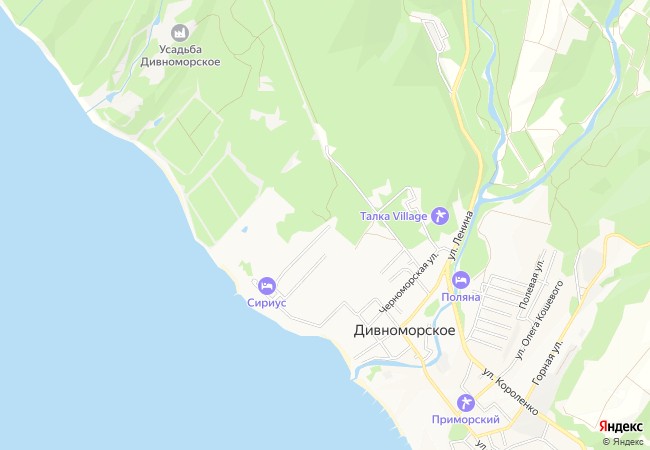Click the Яндекс logo
The height and width of the screenshot is (450, 650).
pyautogui.click(x=621, y=426)
